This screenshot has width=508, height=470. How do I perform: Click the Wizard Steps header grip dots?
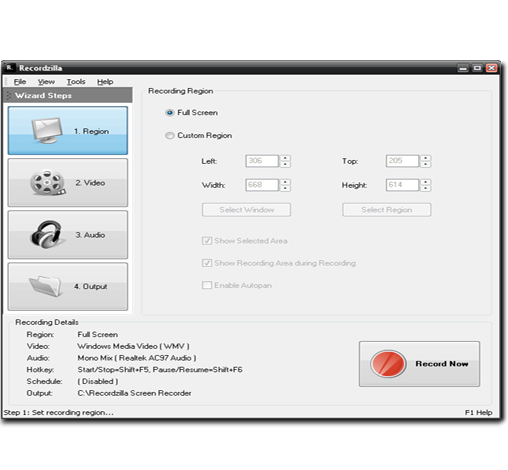click(x=9, y=95)
